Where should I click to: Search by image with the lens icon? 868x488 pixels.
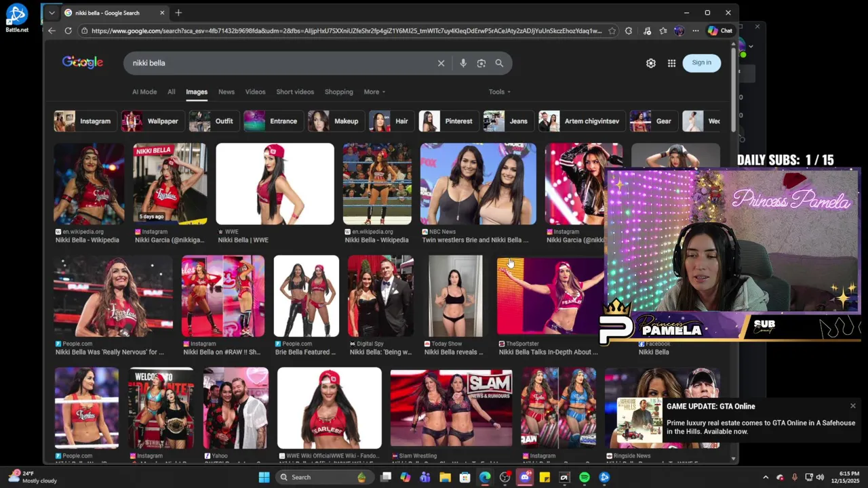coord(481,63)
